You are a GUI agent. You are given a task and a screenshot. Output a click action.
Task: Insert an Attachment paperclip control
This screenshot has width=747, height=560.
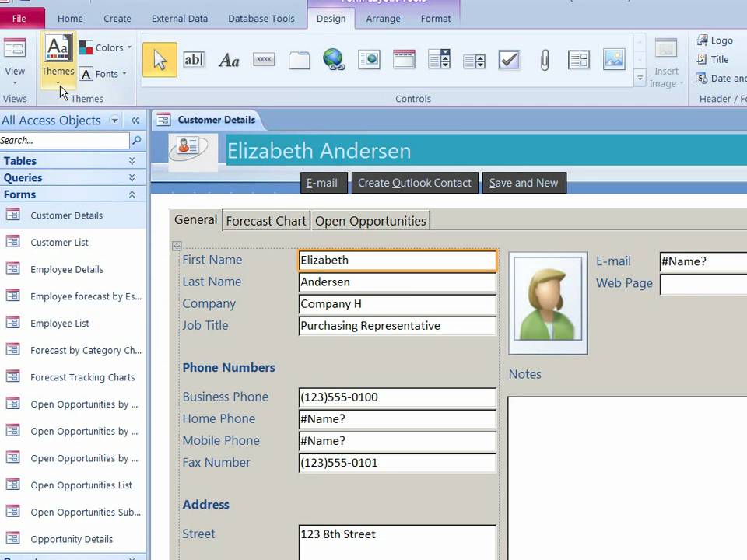544,60
